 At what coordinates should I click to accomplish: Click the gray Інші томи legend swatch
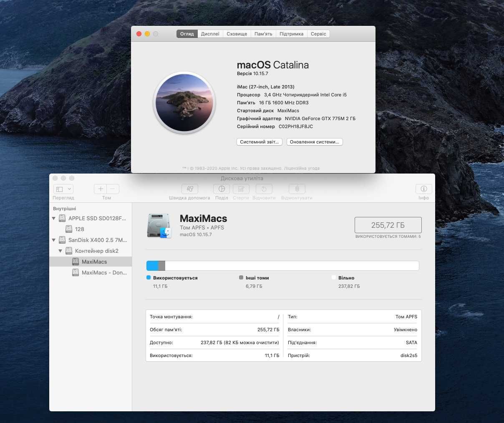[x=241, y=277]
